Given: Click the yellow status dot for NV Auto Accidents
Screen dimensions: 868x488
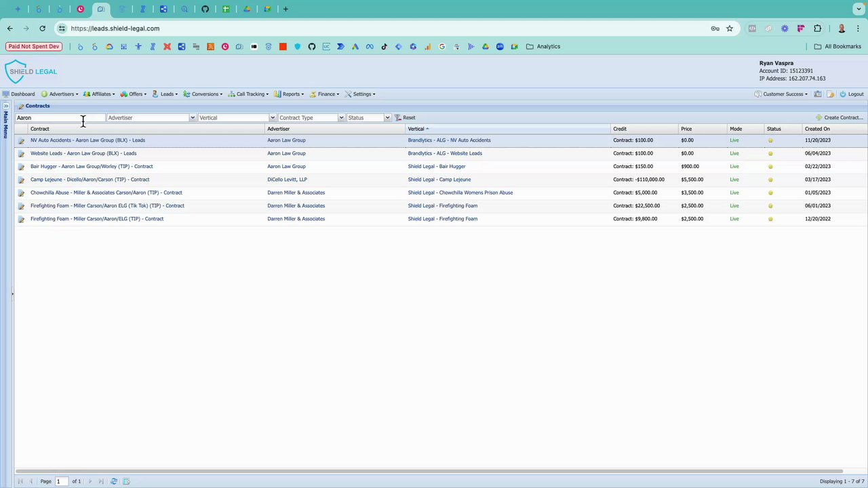Looking at the screenshot, I should point(770,141).
